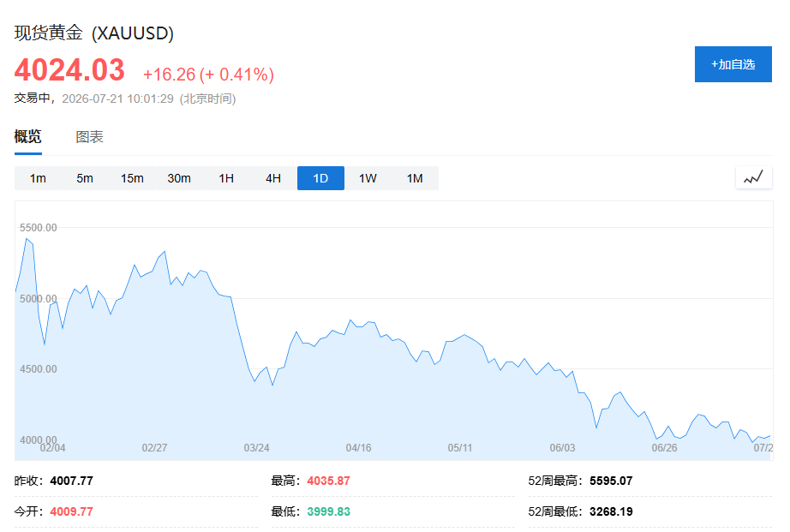Click the 52周最高 value 5595.07
This screenshot has width=790, height=532.
[611, 481]
